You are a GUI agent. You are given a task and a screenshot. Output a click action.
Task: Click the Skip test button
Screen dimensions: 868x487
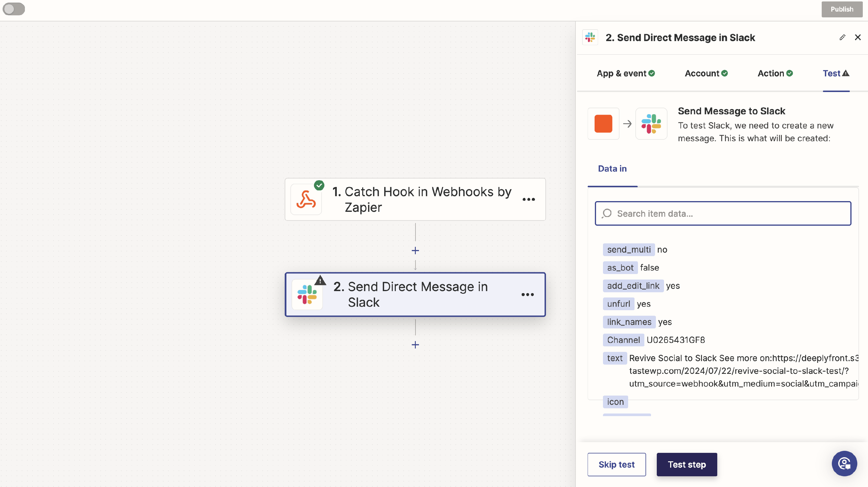pyautogui.click(x=616, y=464)
